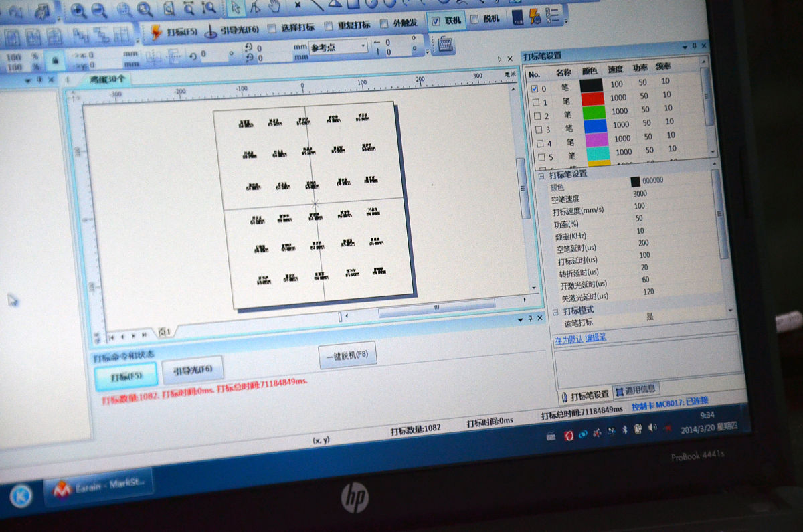The image size is (803, 532).
Task: Collapse the 打标模式 section
Action: 555,311
